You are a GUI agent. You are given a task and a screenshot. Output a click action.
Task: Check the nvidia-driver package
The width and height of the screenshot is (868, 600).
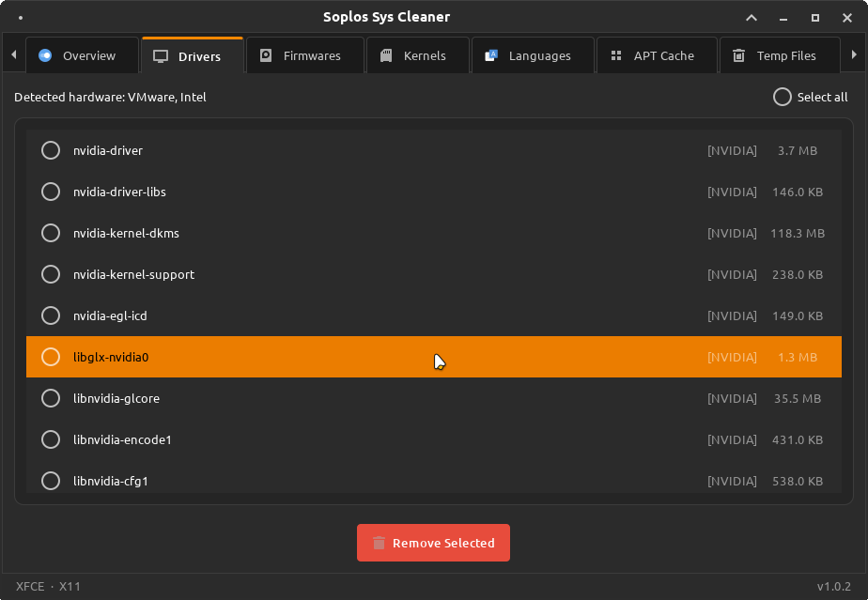click(51, 150)
